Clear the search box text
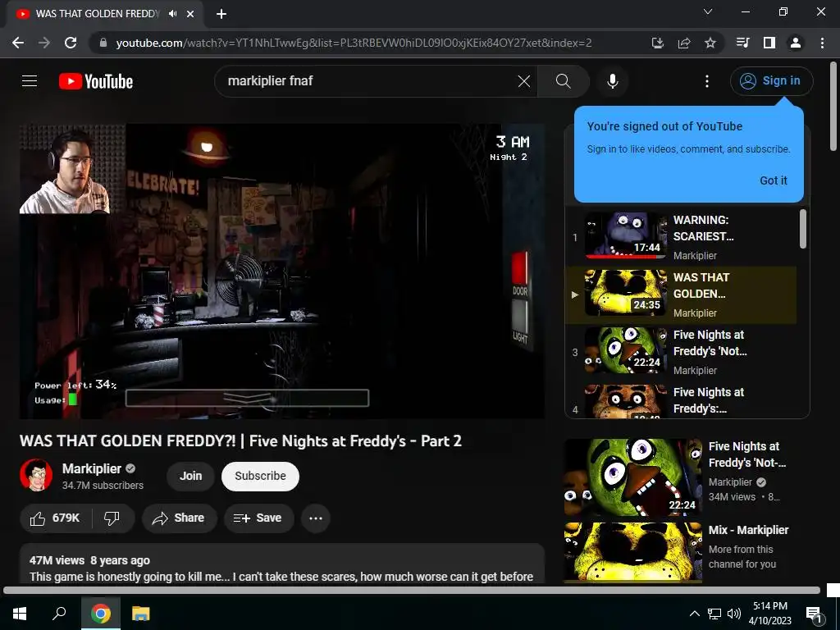Image resolution: width=840 pixels, height=630 pixels. pyautogui.click(x=524, y=81)
